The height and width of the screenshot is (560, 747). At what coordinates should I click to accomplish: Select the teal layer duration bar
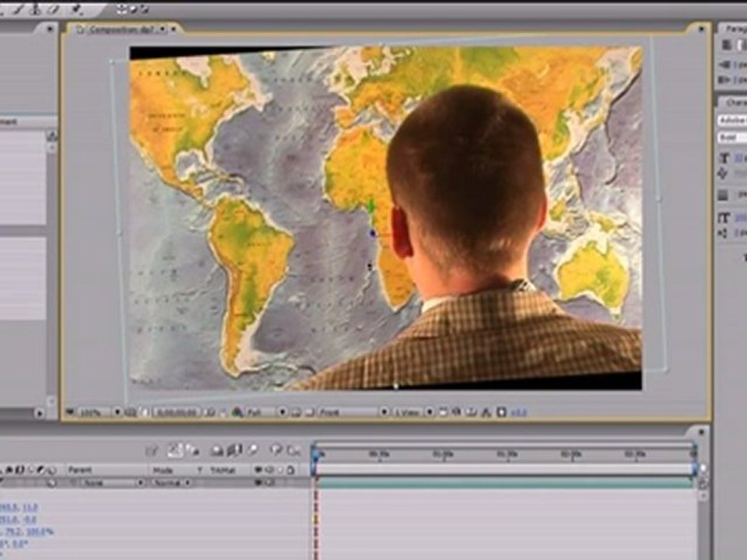[x=504, y=483]
